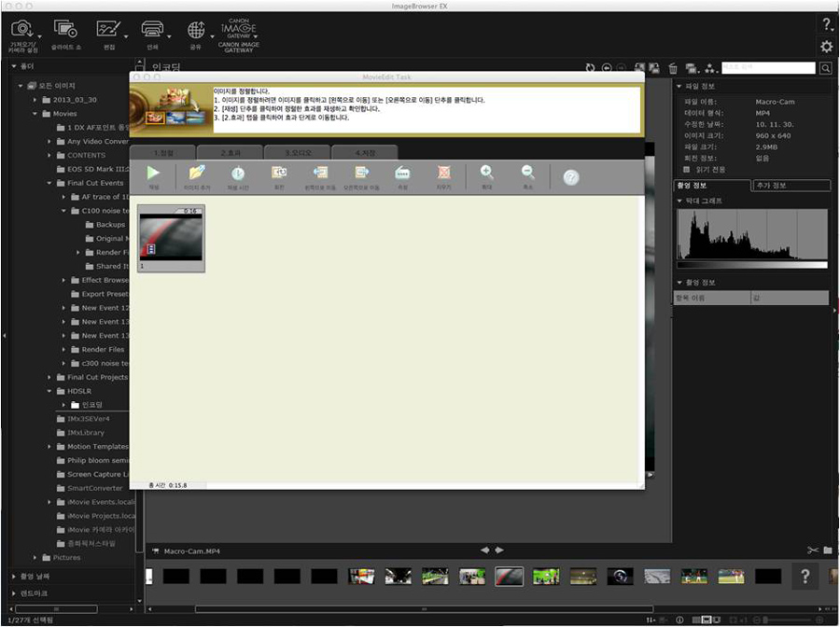Click the filmstrip horizontal scrollbar
The image size is (840, 627).
point(424,608)
